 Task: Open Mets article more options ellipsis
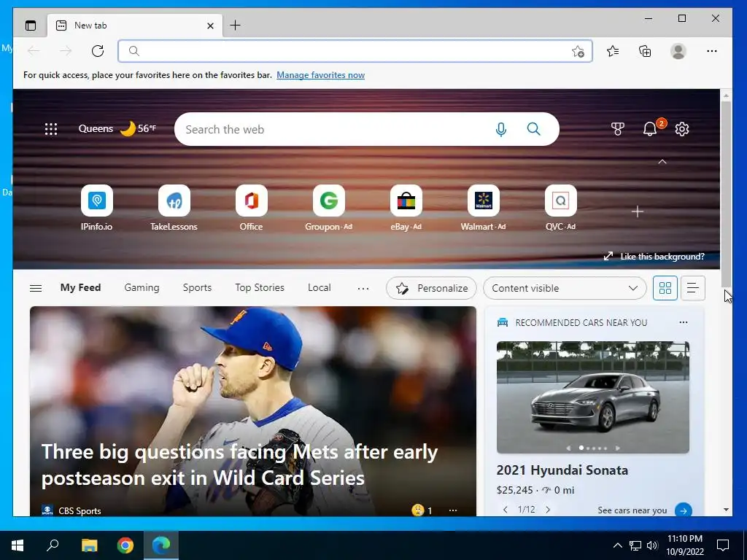452,510
